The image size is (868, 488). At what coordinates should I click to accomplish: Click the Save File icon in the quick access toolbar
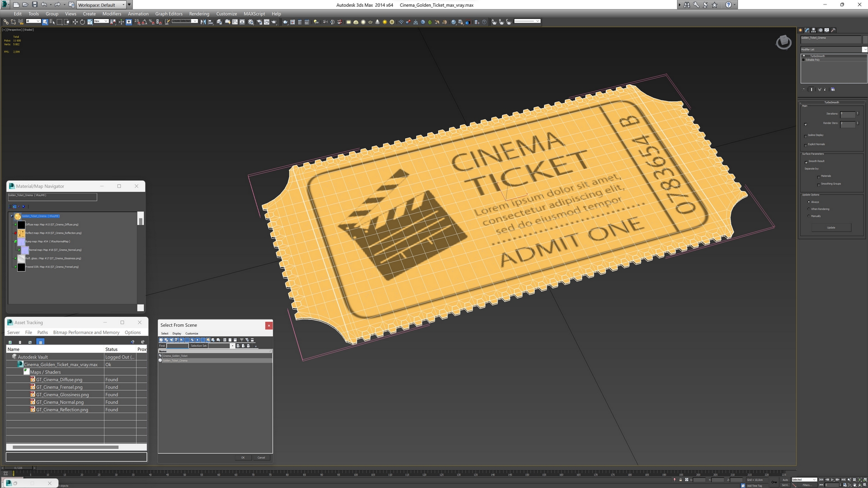point(34,5)
